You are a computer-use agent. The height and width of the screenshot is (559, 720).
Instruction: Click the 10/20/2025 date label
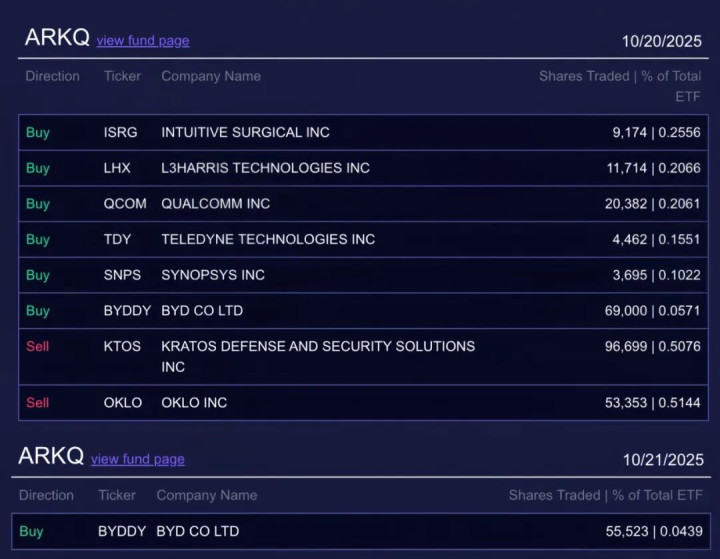[x=661, y=41]
